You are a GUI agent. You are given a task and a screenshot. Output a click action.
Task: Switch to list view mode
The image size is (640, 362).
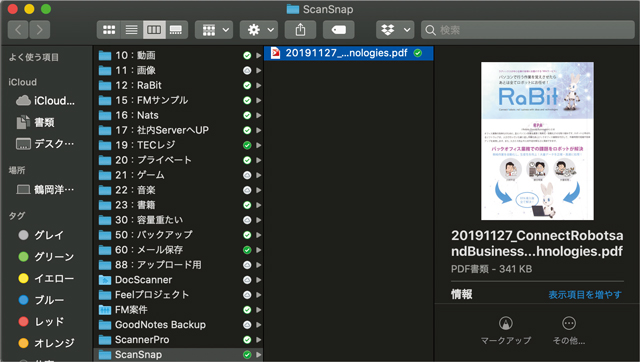coord(131,30)
